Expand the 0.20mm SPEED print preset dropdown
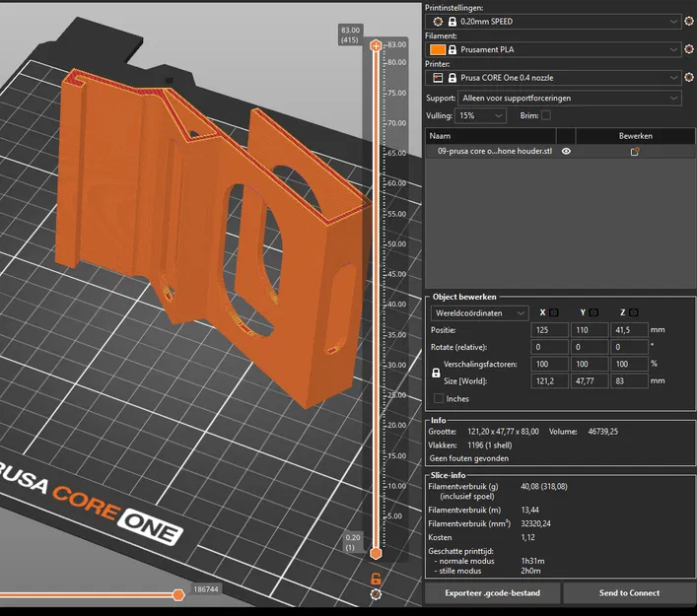 (x=673, y=22)
